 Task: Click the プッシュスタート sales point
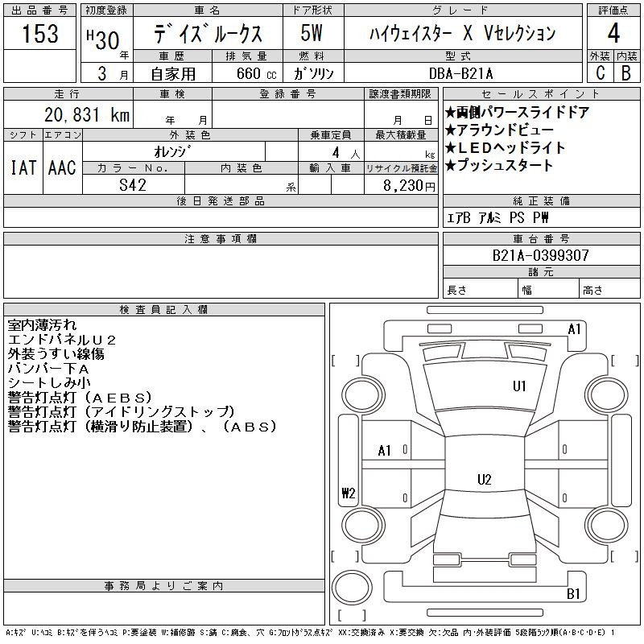(500, 166)
